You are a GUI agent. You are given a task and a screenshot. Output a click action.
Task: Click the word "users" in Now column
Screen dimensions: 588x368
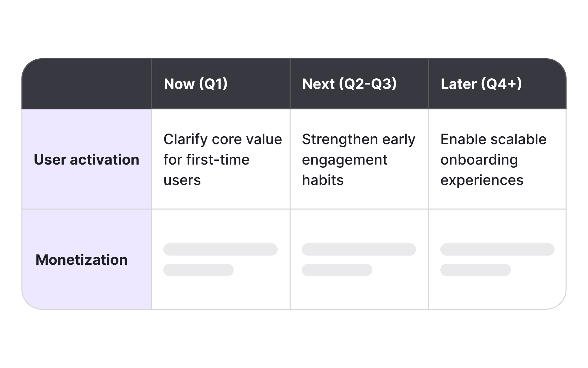tap(182, 180)
